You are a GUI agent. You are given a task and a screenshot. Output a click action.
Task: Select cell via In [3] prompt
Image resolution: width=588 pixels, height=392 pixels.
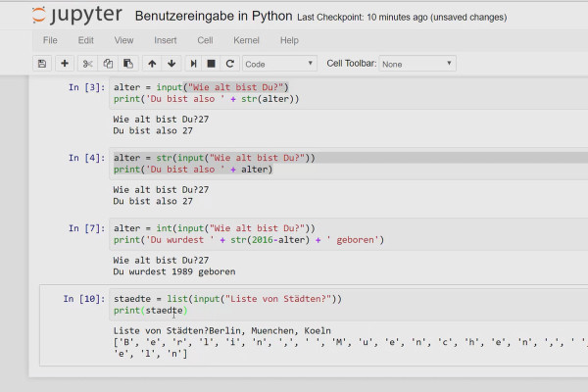tap(86, 87)
